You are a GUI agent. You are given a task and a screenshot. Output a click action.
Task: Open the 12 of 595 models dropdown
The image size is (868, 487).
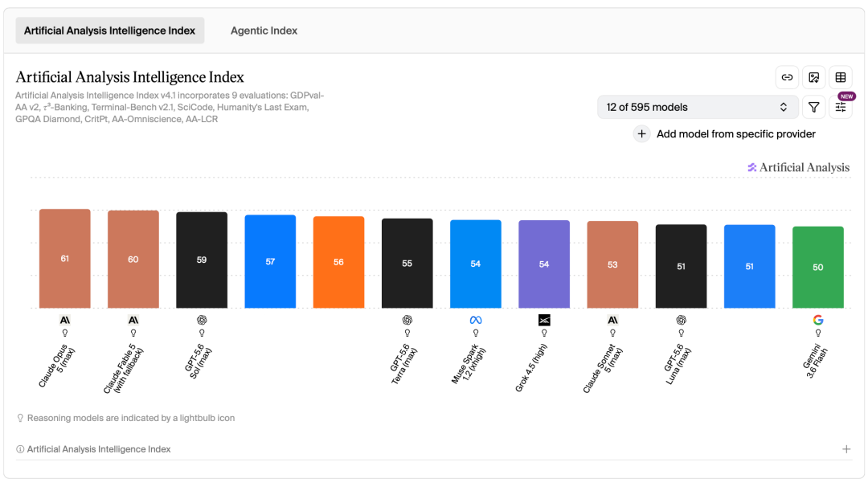[x=698, y=108]
